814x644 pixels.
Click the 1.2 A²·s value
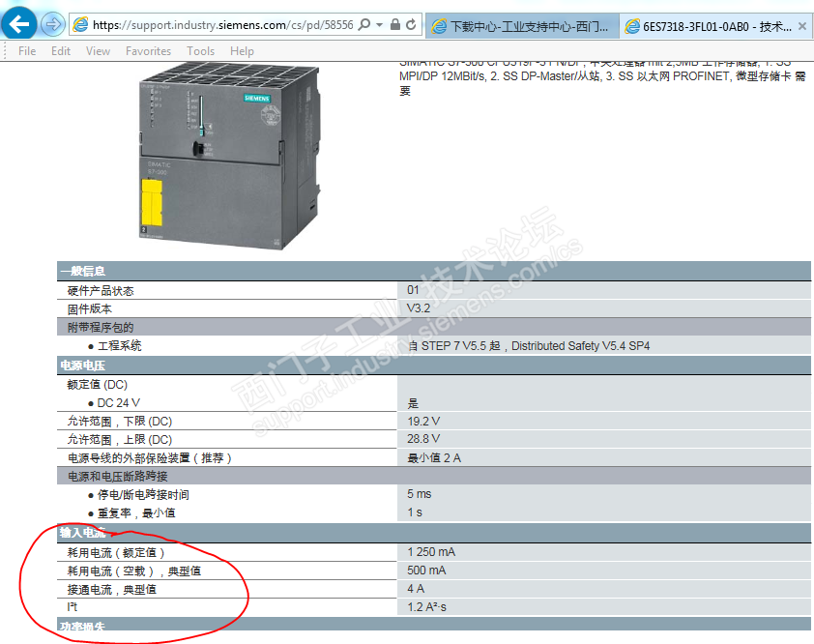point(426,606)
